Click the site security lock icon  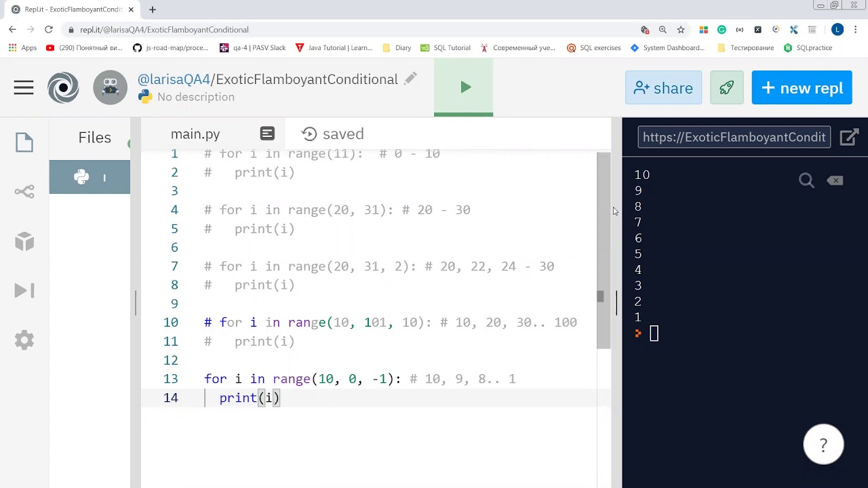(71, 30)
